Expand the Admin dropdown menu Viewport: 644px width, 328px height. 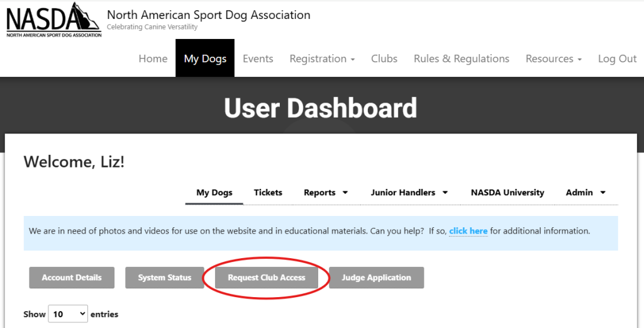(x=586, y=193)
